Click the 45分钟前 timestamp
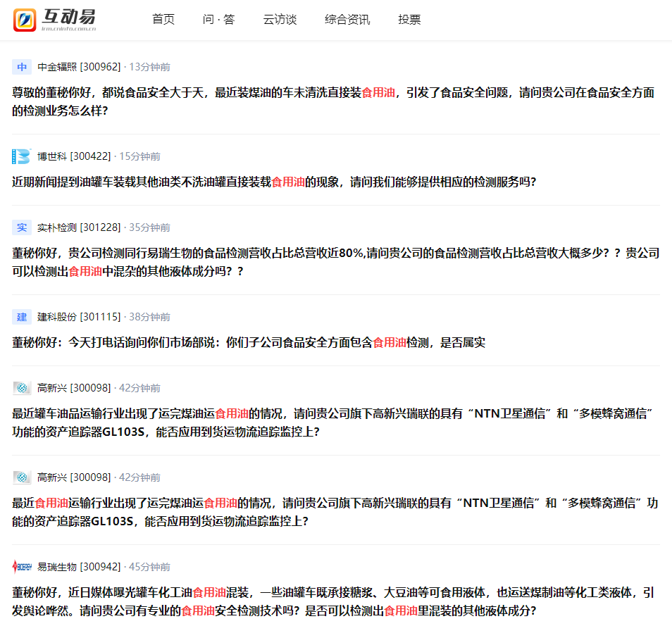 point(149,567)
